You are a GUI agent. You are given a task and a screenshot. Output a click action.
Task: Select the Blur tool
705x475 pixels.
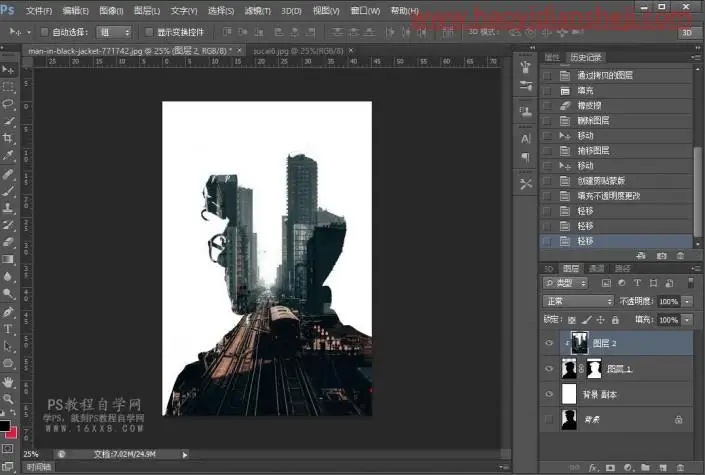click(x=8, y=277)
